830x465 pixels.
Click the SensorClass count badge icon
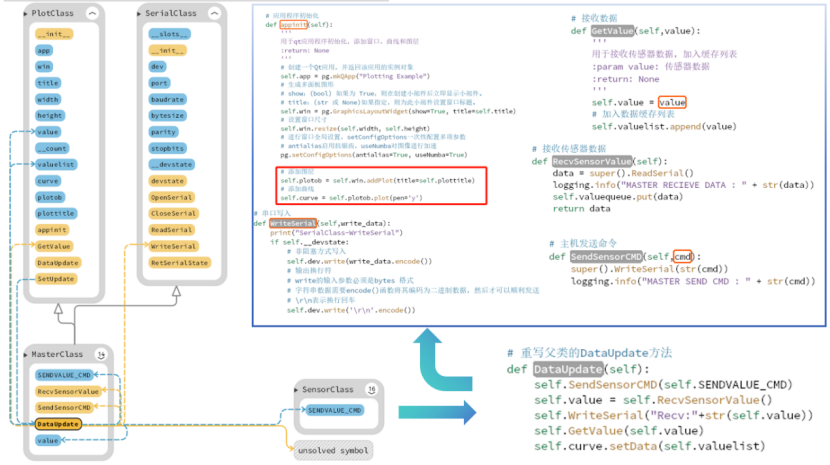371,389
